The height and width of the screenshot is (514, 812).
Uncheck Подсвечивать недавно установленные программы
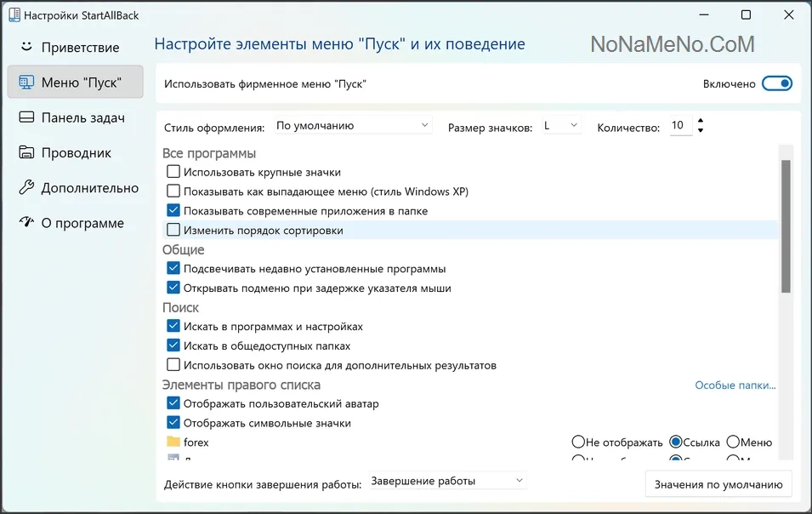point(173,269)
